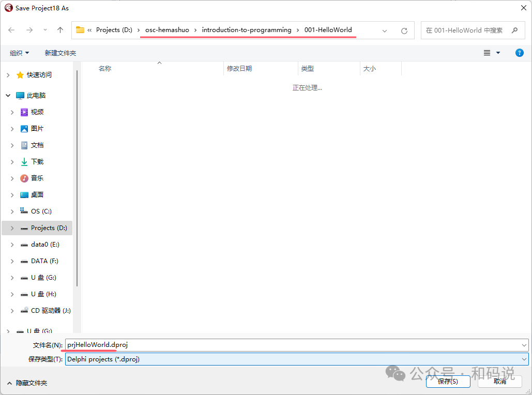Open the Delphi projects save type dropdown
The height and width of the screenshot is (395, 532).
tap(524, 359)
